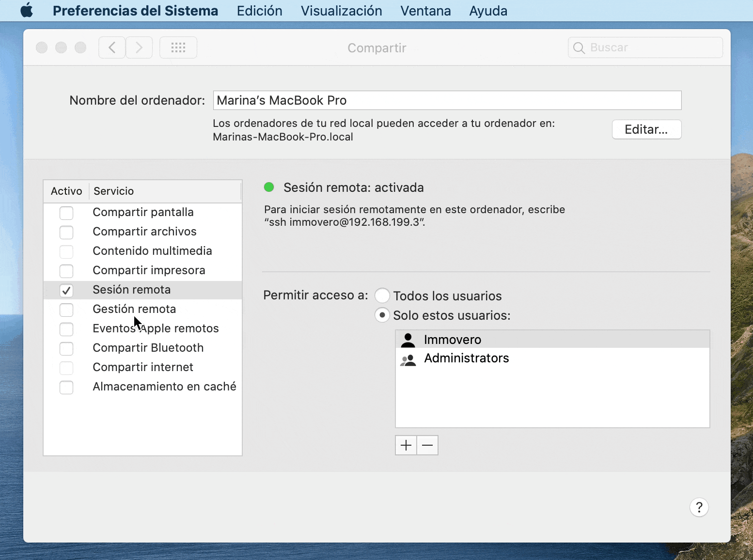Enable Gestión remota checkbox

coord(66,310)
